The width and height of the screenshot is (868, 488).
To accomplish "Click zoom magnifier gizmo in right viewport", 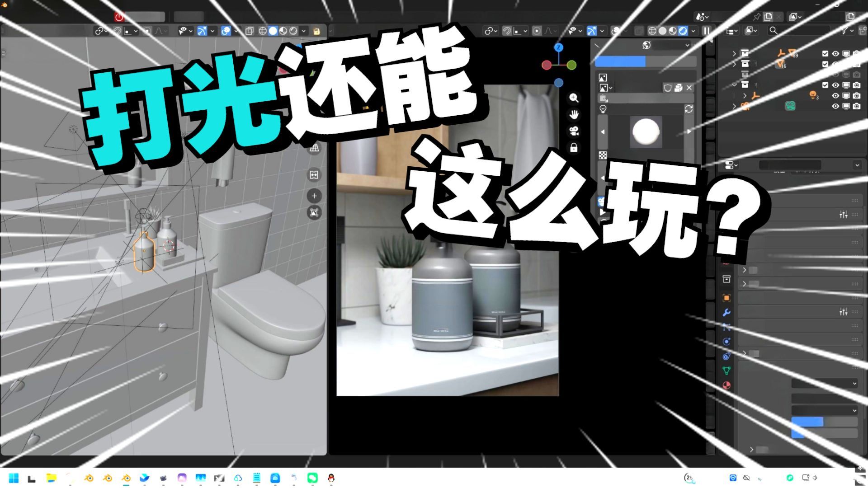I will 574,98.
